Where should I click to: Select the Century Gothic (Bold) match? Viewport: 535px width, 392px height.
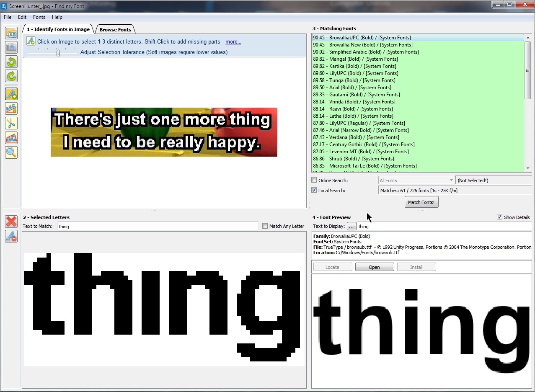tap(418, 144)
